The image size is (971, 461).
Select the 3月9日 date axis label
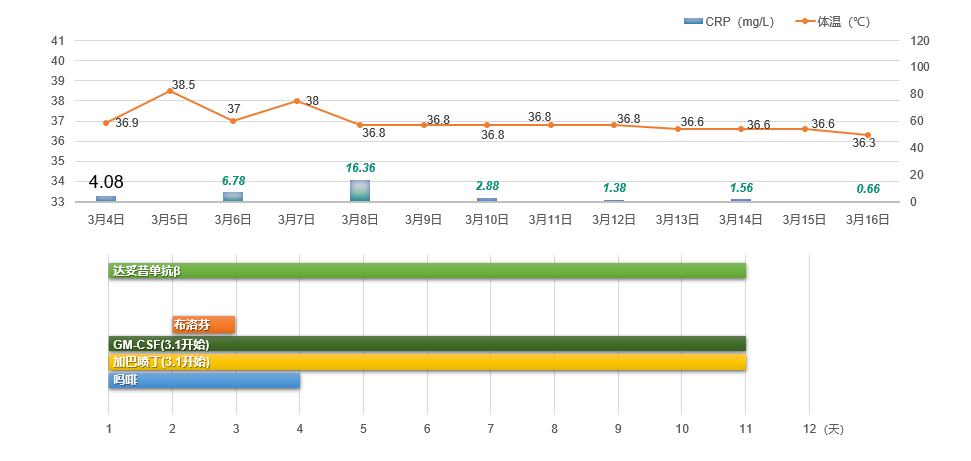click(424, 220)
